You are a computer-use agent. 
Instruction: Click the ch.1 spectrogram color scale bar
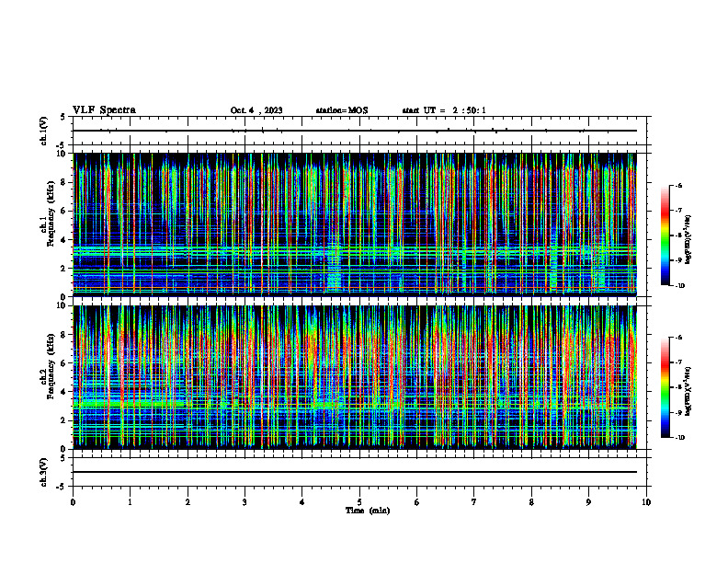665,236
